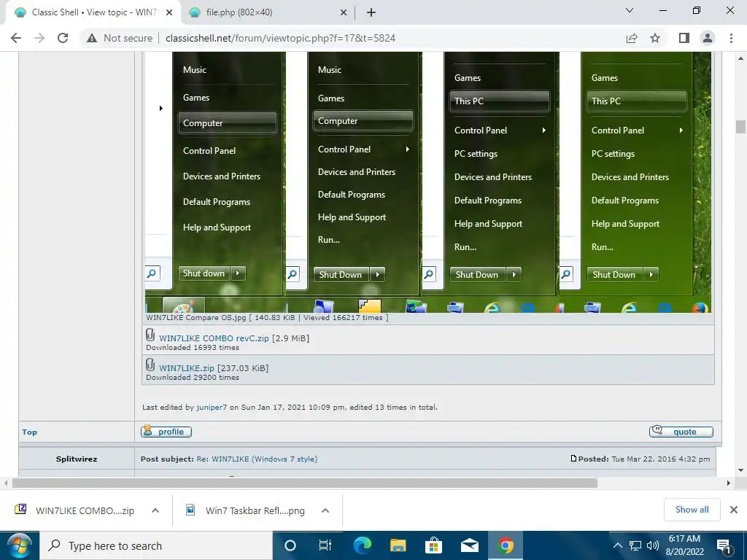Click the scroll down arrow

point(740,470)
